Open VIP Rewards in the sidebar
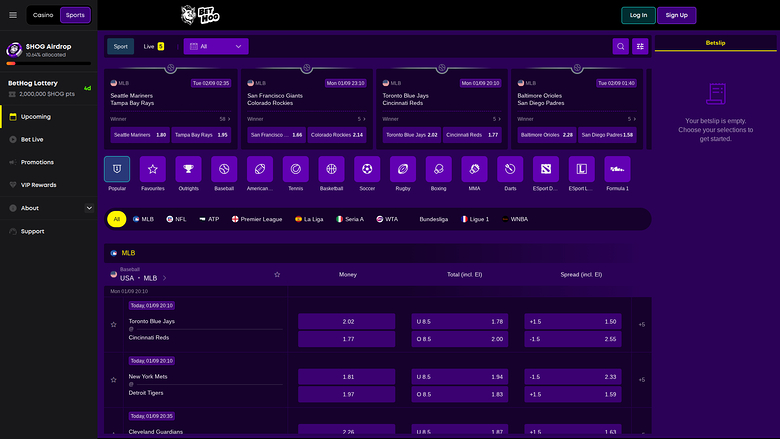Viewport: 780px width, 439px height. pos(49,185)
